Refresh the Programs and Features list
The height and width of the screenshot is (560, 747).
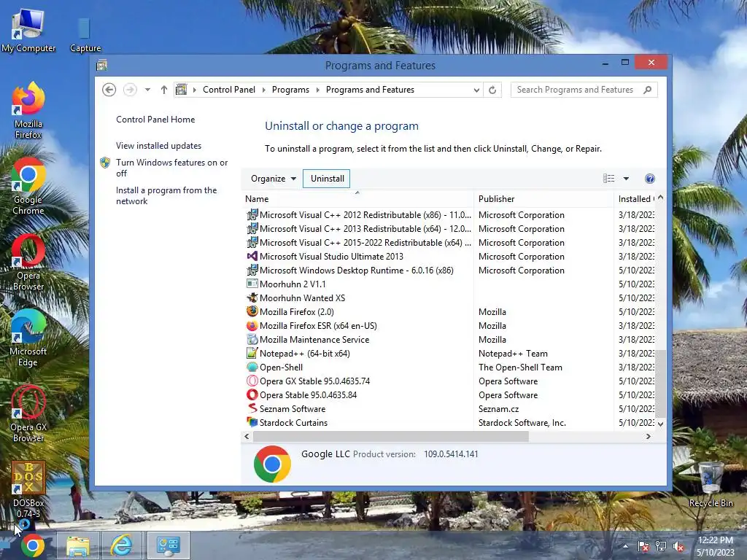coord(492,90)
